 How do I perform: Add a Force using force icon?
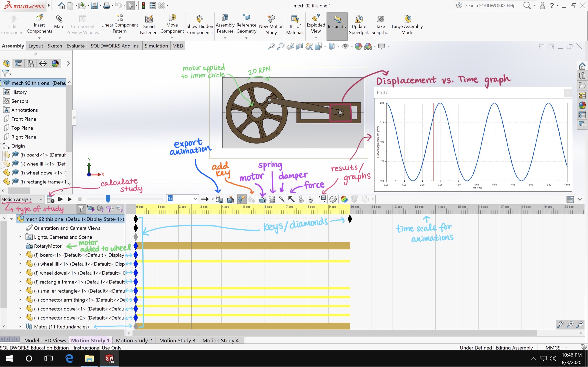click(291, 199)
